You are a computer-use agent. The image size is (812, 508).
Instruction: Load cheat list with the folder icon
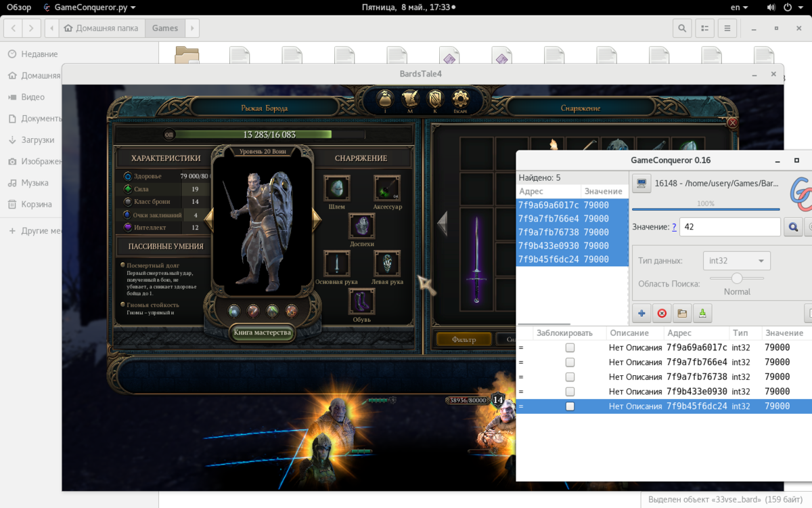[682, 313]
